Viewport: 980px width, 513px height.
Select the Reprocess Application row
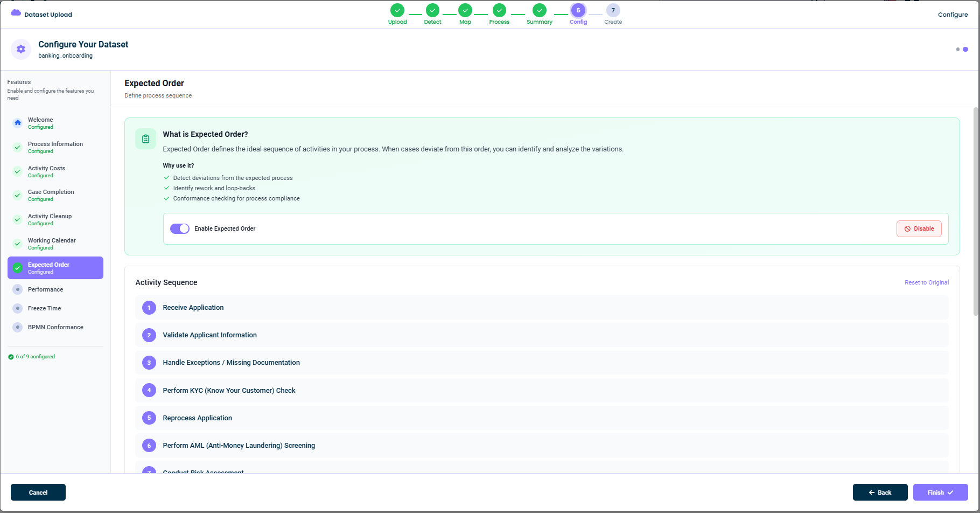coord(542,418)
